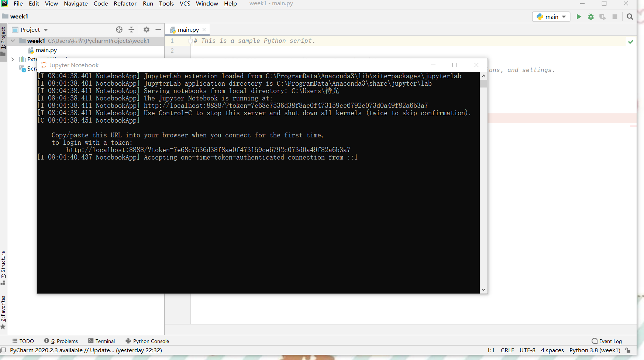This screenshot has height=360, width=644.
Task: Click PyCharm 2020.2.3 update notification
Action: (x=86, y=350)
